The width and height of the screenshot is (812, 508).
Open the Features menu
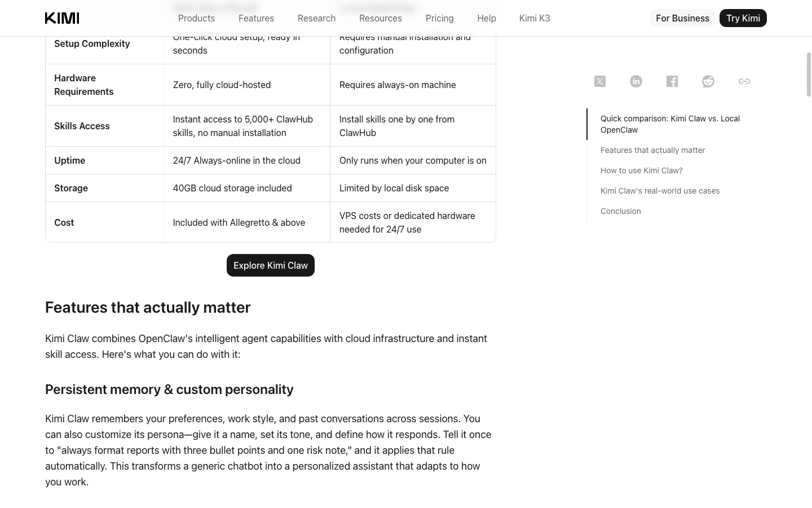[x=256, y=18]
